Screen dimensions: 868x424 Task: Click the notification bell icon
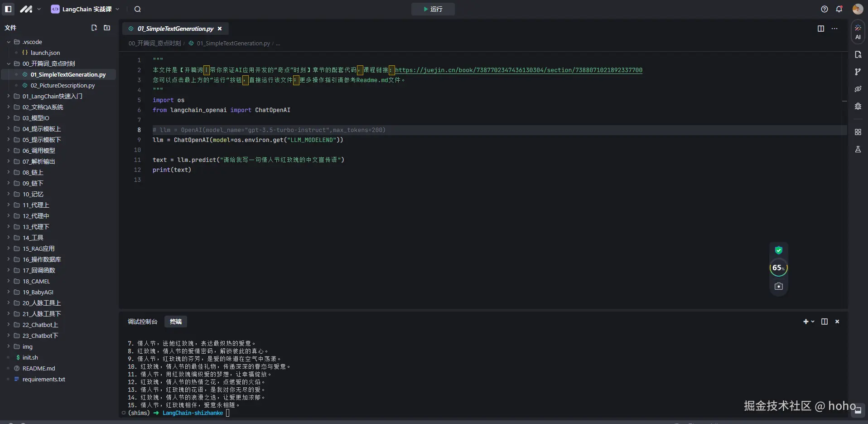(x=839, y=9)
